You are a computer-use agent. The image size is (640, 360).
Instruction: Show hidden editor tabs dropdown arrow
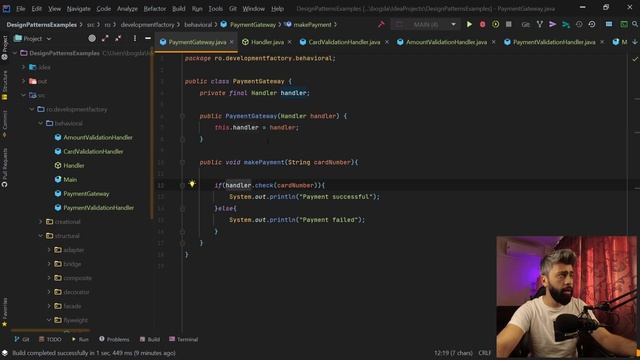tap(635, 42)
